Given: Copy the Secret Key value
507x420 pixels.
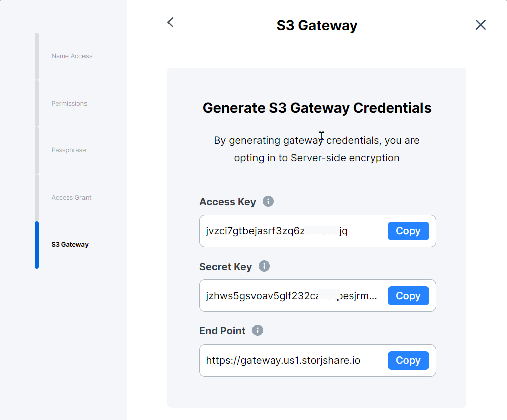Looking at the screenshot, I should coord(408,296).
